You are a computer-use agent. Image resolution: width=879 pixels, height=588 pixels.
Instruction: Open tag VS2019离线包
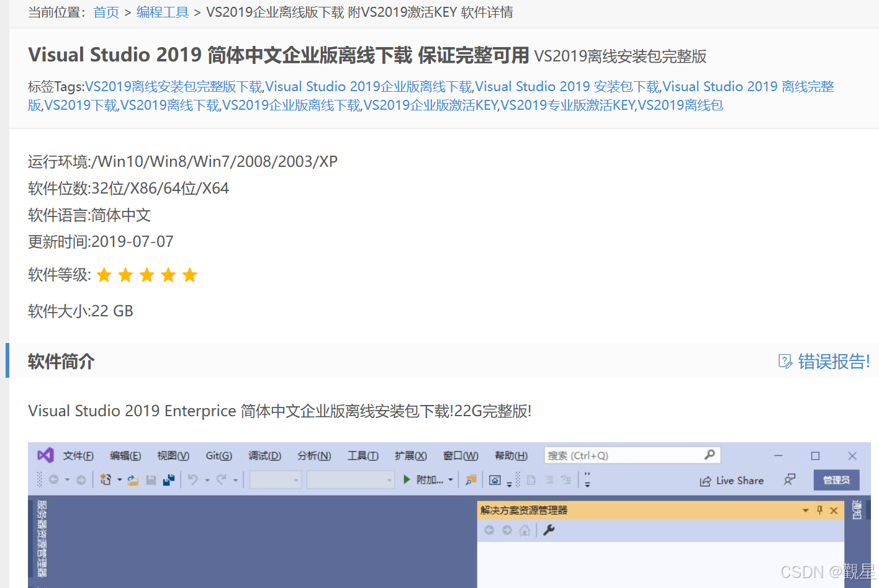681,105
